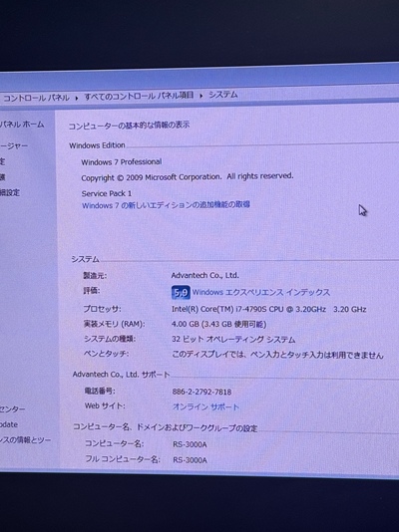Expand arrow after コントロール パネル breadcrumb

(77, 98)
